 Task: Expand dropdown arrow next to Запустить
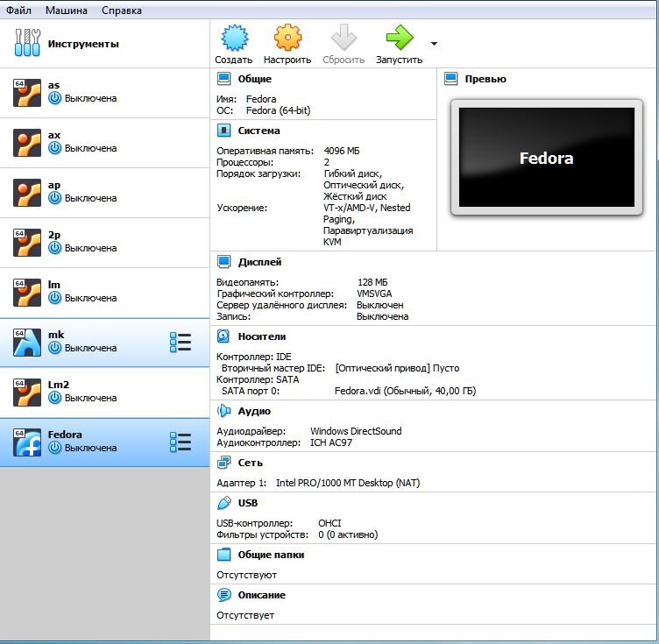434,44
